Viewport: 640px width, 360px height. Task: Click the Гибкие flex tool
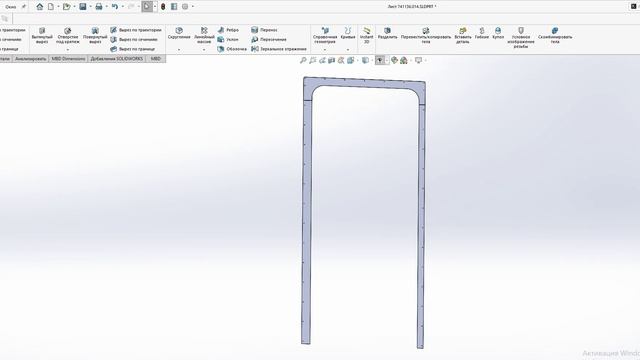pyautogui.click(x=482, y=33)
